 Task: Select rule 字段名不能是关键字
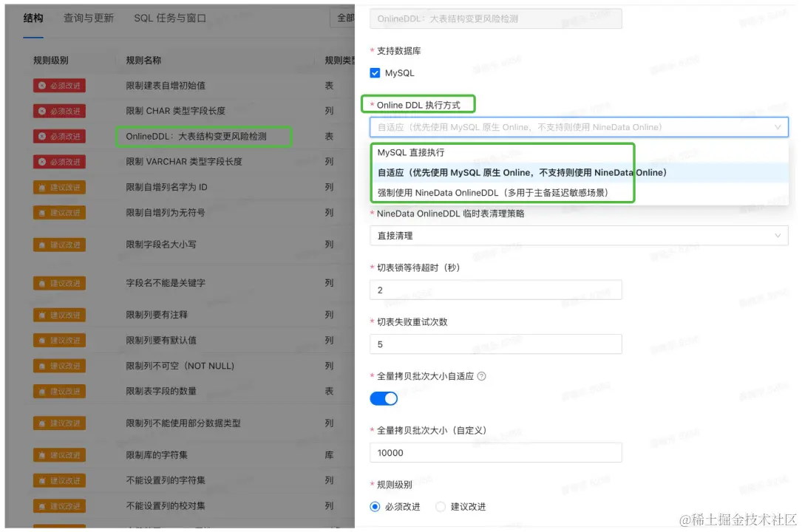click(166, 282)
